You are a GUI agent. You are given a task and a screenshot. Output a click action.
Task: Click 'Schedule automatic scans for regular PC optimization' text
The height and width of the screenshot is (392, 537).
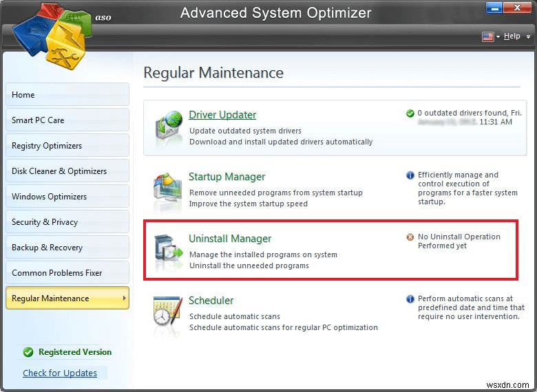pos(284,327)
